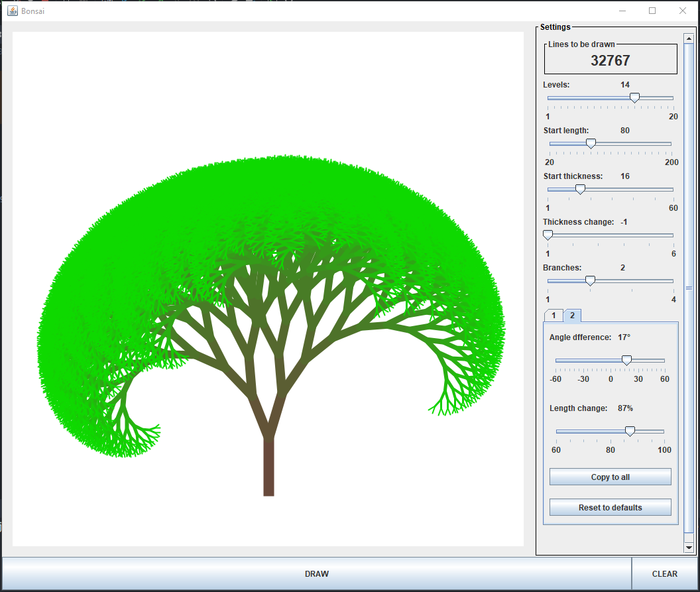Click the Length change 87% value
This screenshot has width=700, height=592.
[x=626, y=408]
